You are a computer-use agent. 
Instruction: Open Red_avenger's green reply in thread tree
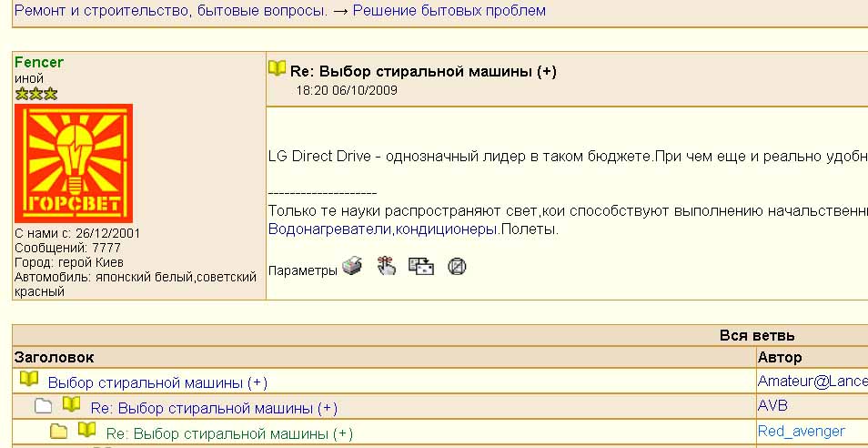click(229, 433)
